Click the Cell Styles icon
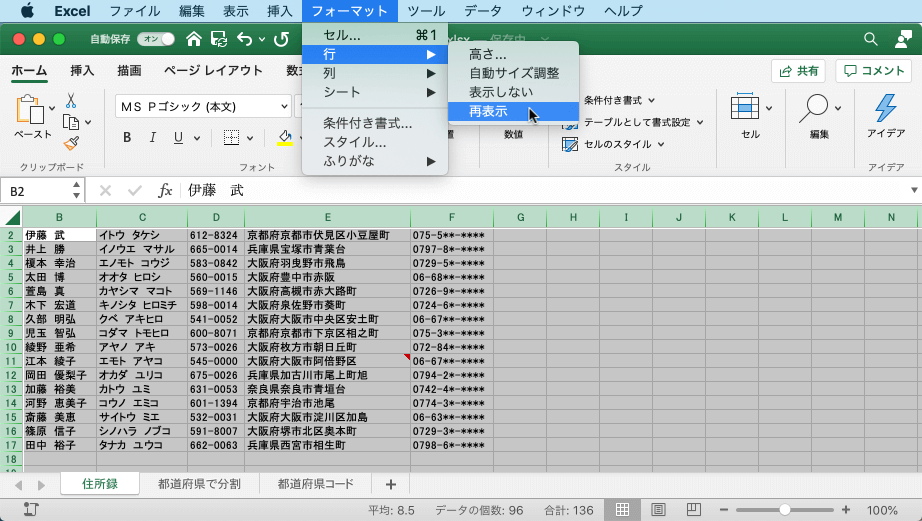The height and width of the screenshot is (521, 922). 570,144
